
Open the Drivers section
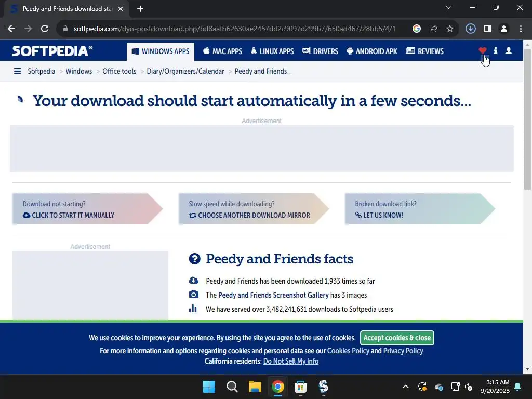point(320,51)
